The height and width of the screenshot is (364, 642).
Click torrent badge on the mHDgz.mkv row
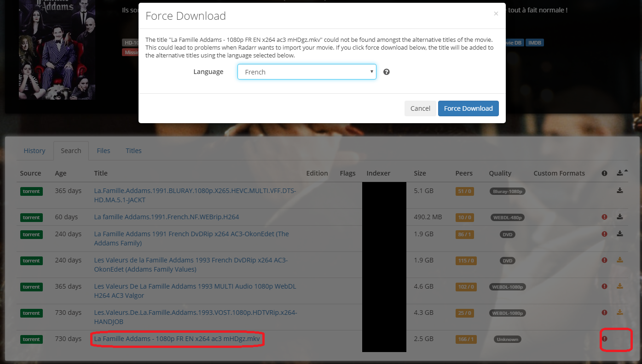click(31, 339)
